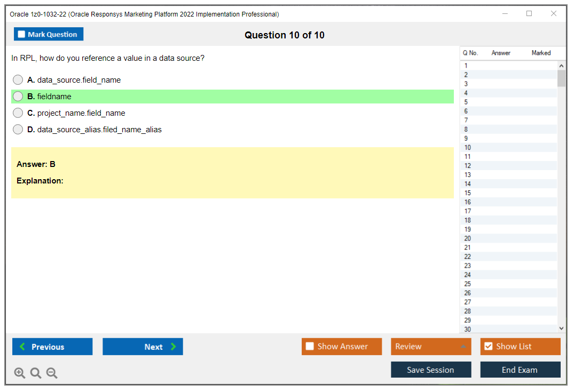
Task: Click the scroll-down arrow on question list
Action: click(561, 327)
